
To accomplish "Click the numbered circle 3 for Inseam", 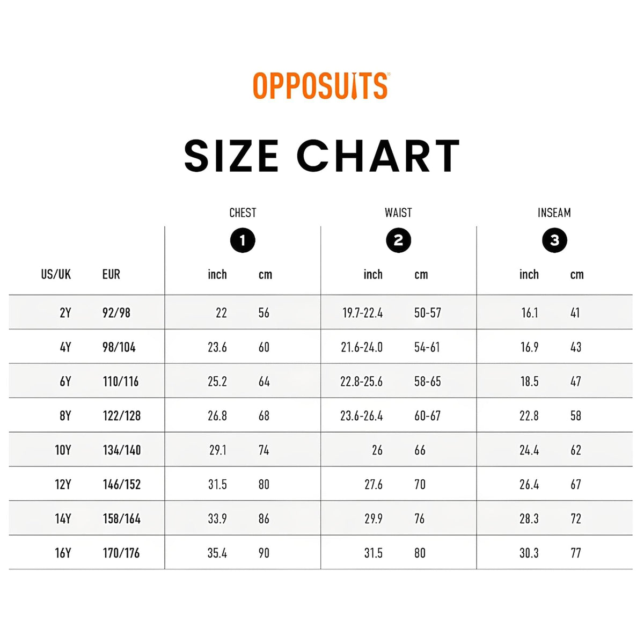I will 554,240.
